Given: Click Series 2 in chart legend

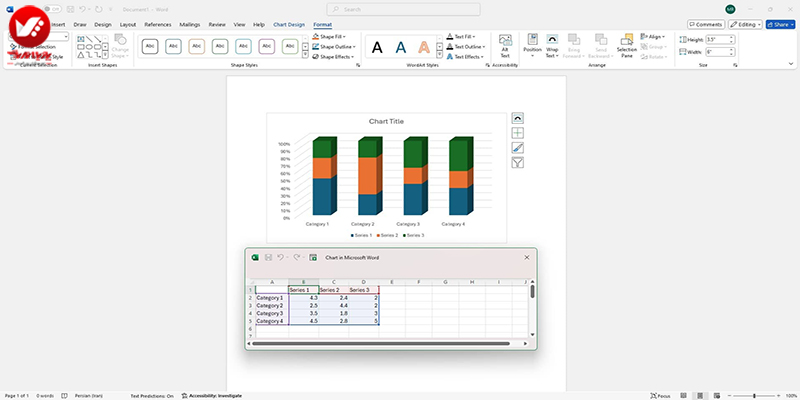Looking at the screenshot, I should pyautogui.click(x=388, y=235).
